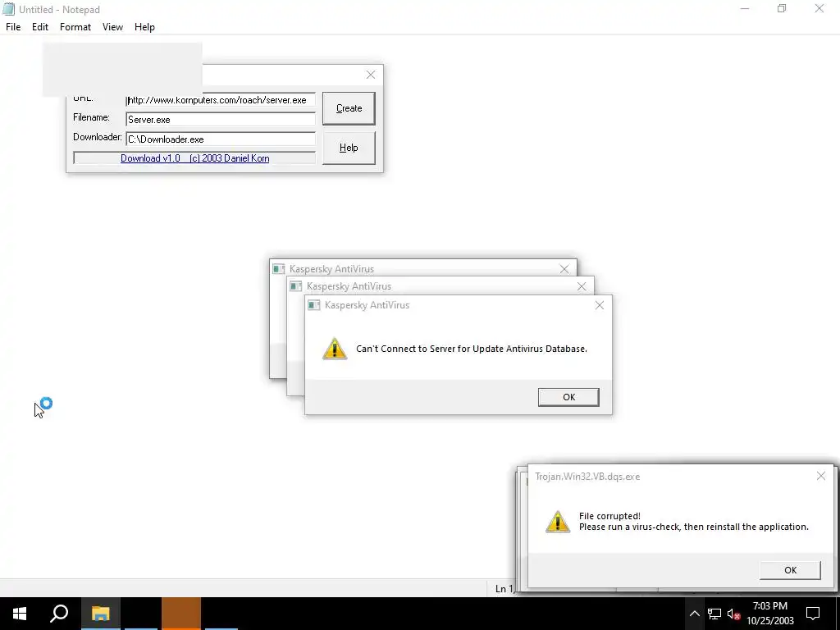Show hidden system tray icons
This screenshot has height=630, width=840.
point(694,614)
